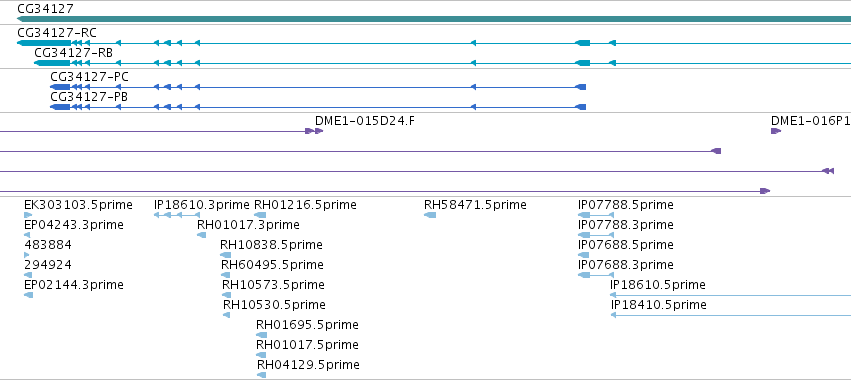Click the IP07788.3prime spliced feature glyph
851x380 pixels.
[596, 235]
